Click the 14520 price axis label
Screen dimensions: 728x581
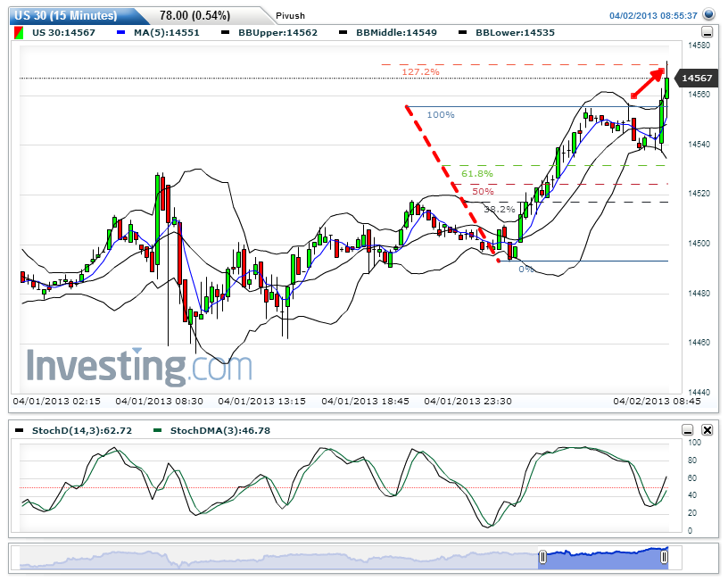coord(699,194)
